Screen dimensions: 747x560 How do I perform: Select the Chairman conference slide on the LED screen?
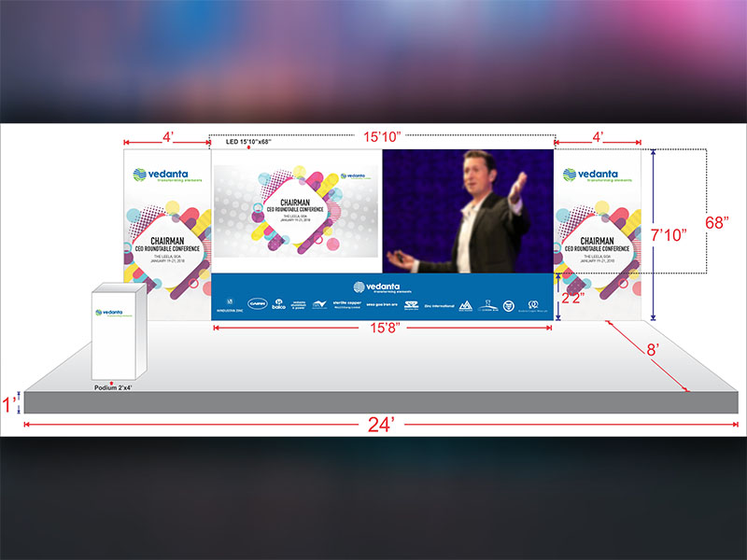[297, 211]
